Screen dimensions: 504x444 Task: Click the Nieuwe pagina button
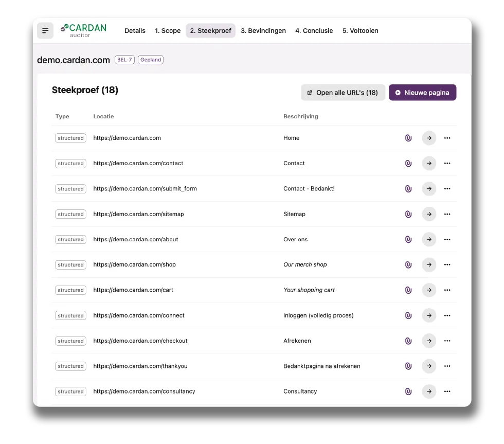422,93
